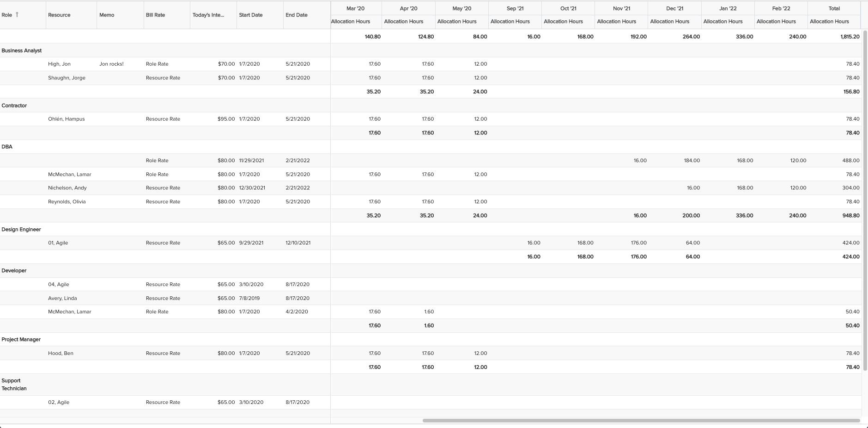Click the 1.60 Apr '20 allocation for McMechan
The height and width of the screenshot is (428, 868).
click(429, 312)
